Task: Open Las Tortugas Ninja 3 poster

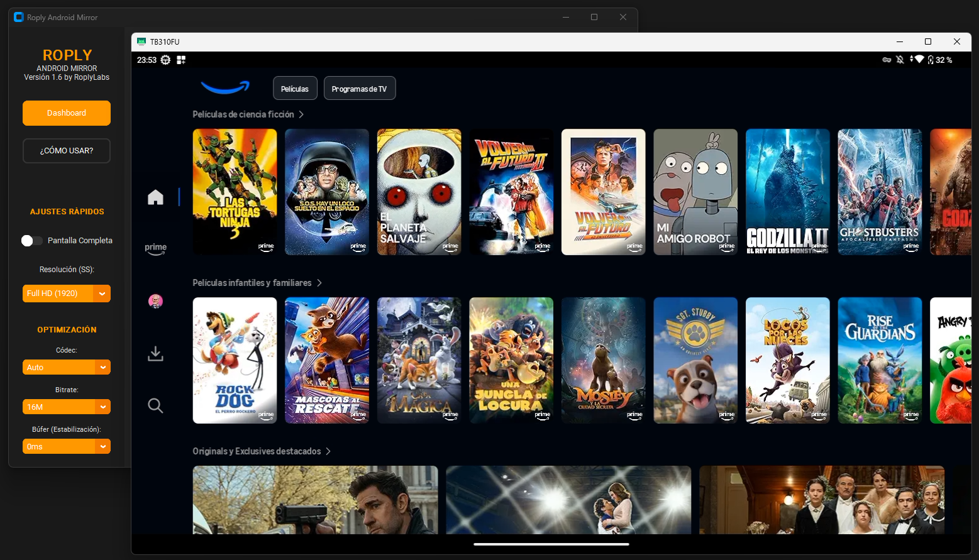Action: (x=235, y=192)
